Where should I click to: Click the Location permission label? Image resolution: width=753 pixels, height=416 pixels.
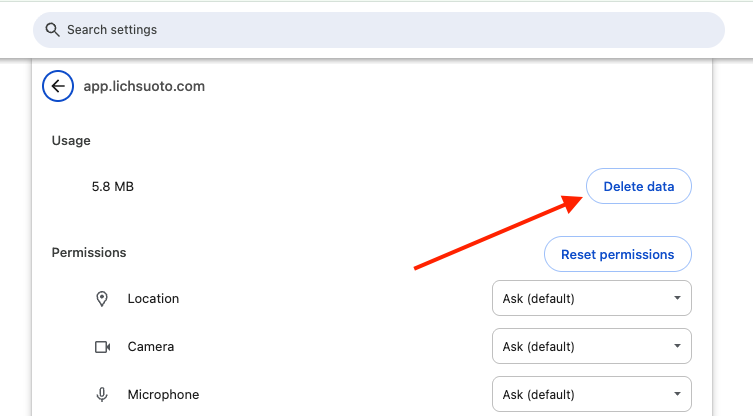point(153,299)
